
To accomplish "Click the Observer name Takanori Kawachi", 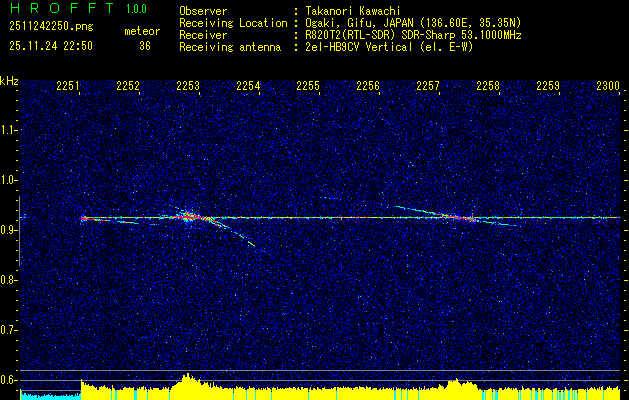I will coord(353,11).
